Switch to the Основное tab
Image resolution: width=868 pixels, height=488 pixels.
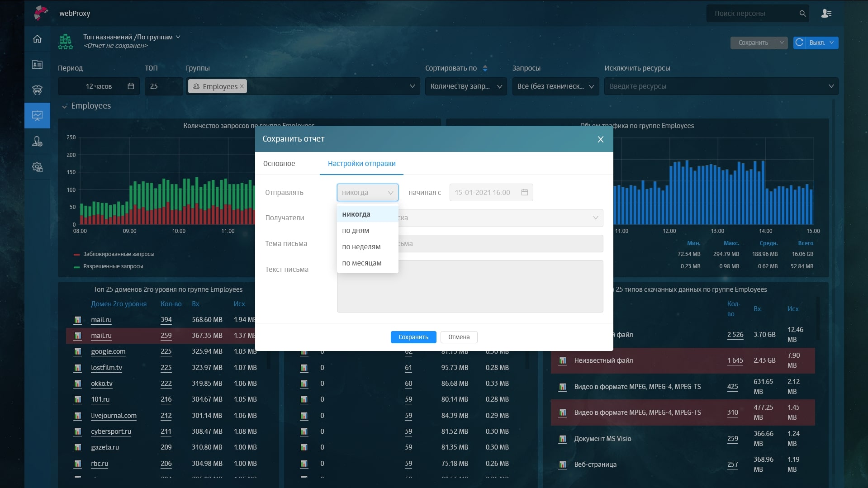(x=279, y=164)
